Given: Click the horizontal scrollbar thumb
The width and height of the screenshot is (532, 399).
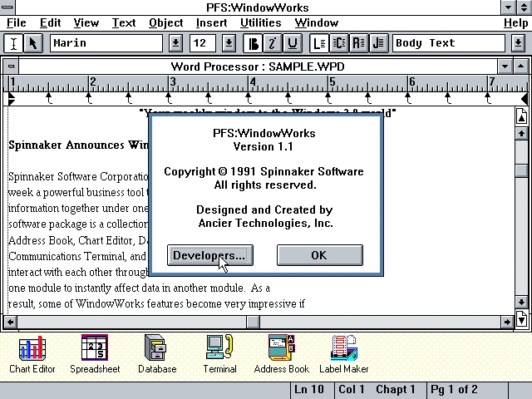Looking at the screenshot, I should (254, 322).
